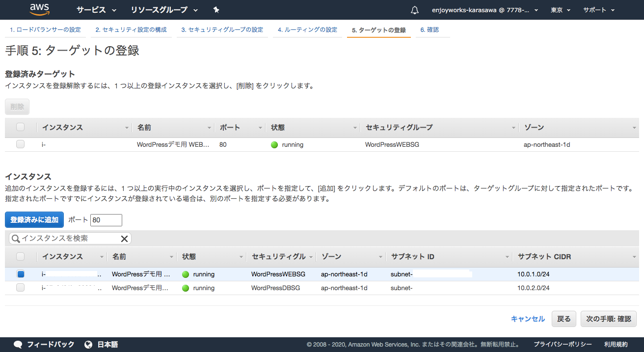This screenshot has height=352, width=644.
Task: Click registered target's ap-northeast-1d zone cell
Action: (547, 145)
